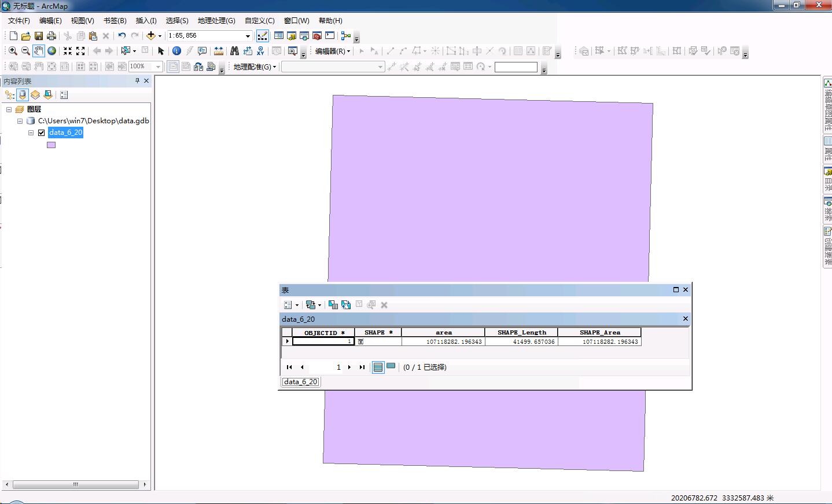The width and height of the screenshot is (832, 504).
Task: Print the map via printer icon
Action: pyautogui.click(x=51, y=36)
